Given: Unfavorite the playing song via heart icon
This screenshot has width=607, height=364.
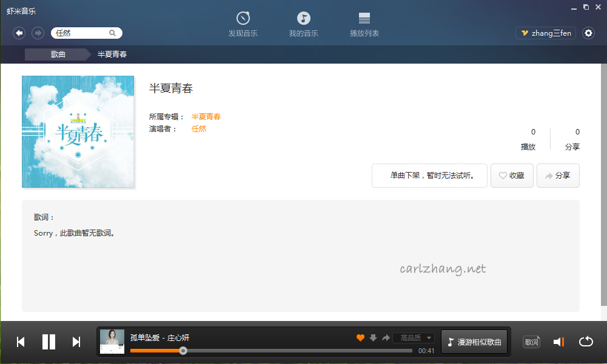Looking at the screenshot, I should click(360, 337).
